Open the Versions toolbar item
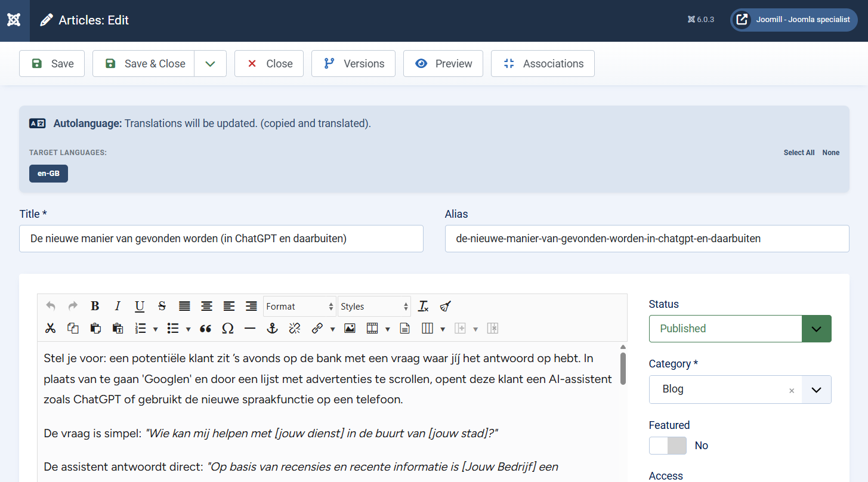 pyautogui.click(x=353, y=64)
